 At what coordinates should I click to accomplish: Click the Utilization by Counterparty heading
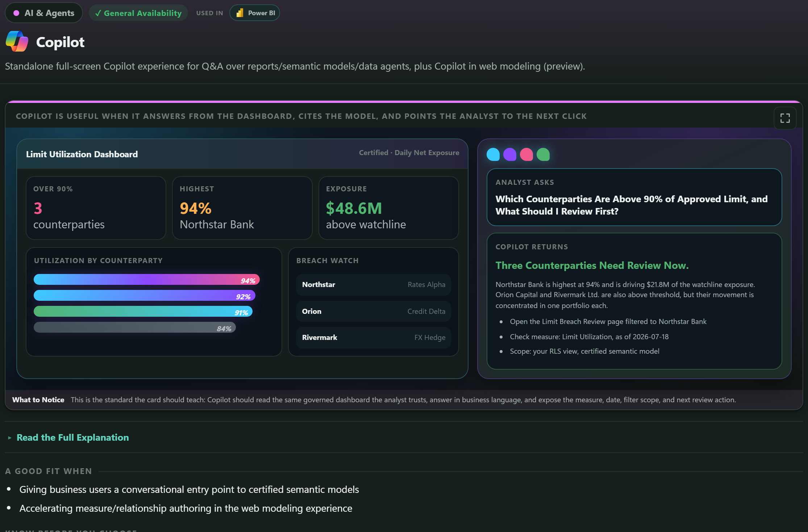pos(98,261)
